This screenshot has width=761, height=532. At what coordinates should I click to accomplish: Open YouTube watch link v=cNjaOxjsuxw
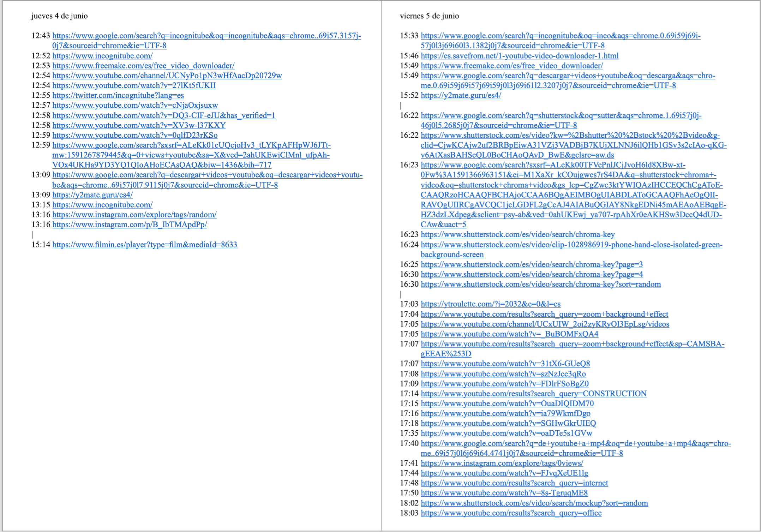pos(135,105)
